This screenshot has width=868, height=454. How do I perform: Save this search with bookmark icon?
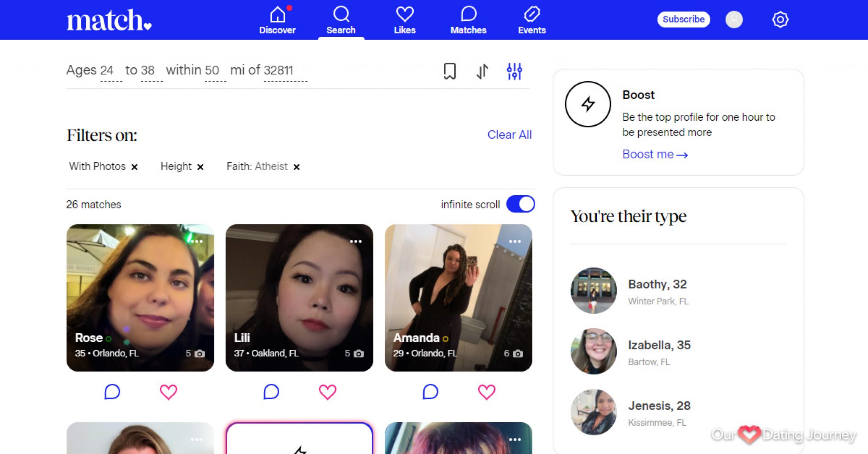click(449, 71)
